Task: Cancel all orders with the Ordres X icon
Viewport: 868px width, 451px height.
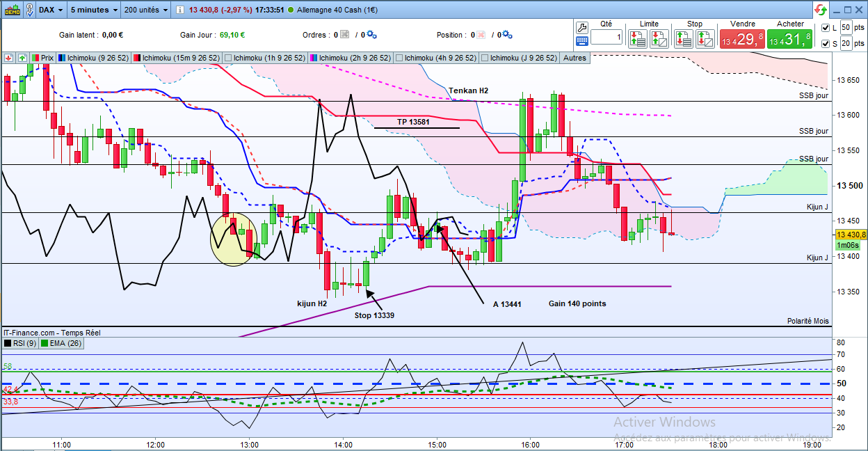Action: point(345,35)
